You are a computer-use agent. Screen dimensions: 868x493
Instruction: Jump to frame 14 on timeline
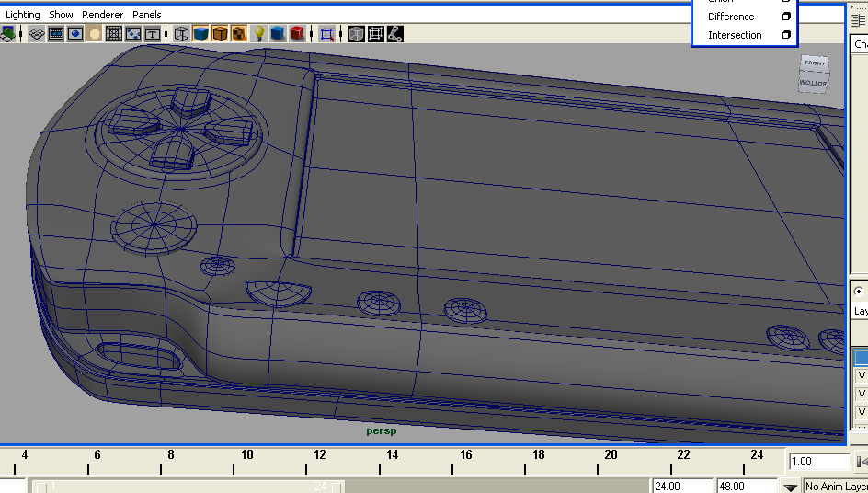pos(392,455)
